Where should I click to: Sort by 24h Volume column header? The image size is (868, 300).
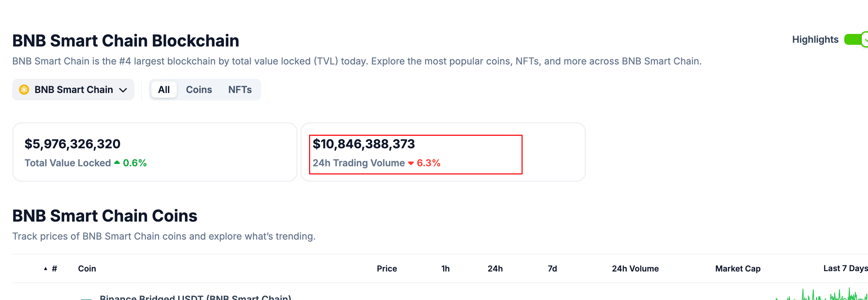[x=635, y=269]
